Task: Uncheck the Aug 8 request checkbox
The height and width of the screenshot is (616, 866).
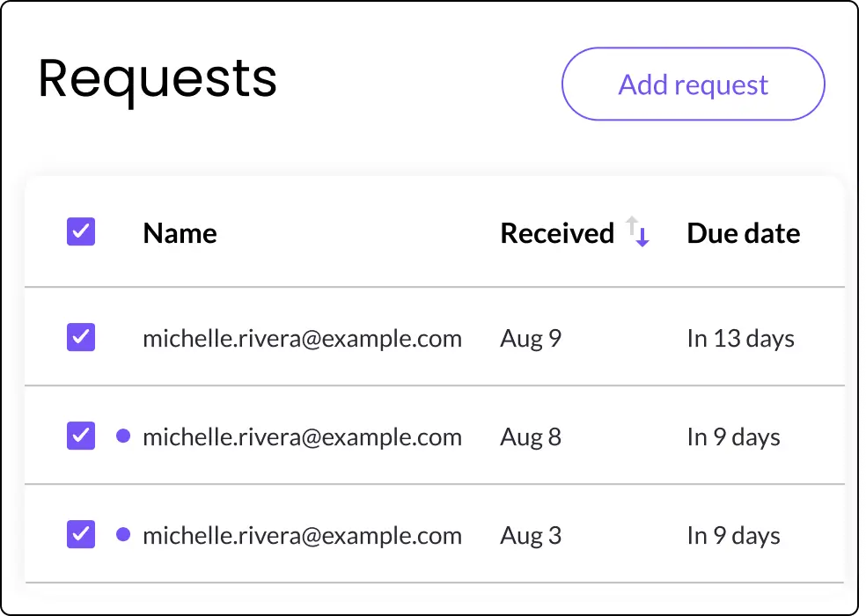Action: pyautogui.click(x=81, y=436)
